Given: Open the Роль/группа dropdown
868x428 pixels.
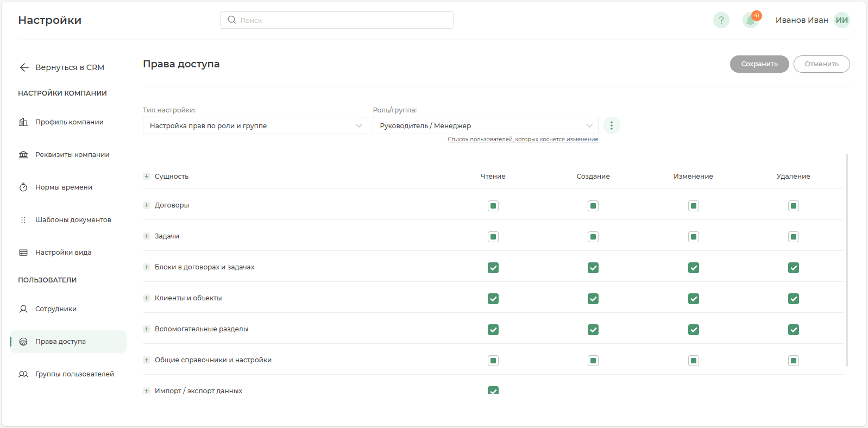Looking at the screenshot, I should coord(485,125).
